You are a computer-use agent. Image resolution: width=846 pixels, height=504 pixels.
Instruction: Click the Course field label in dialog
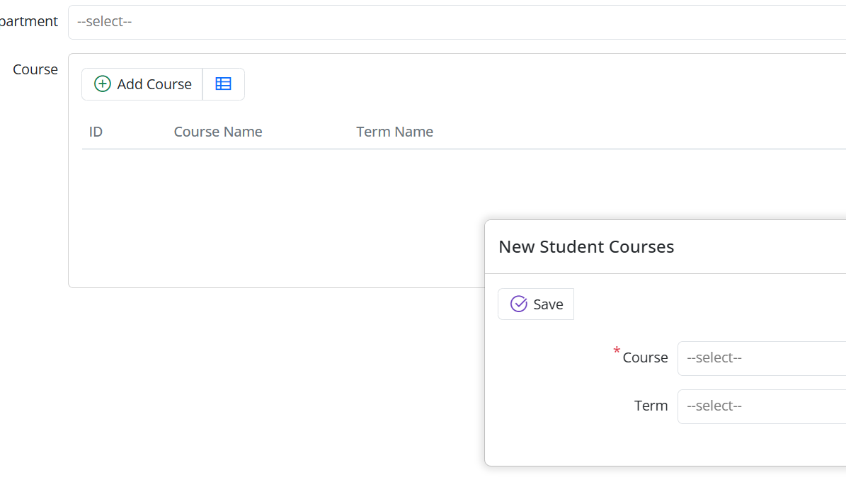[x=645, y=358]
